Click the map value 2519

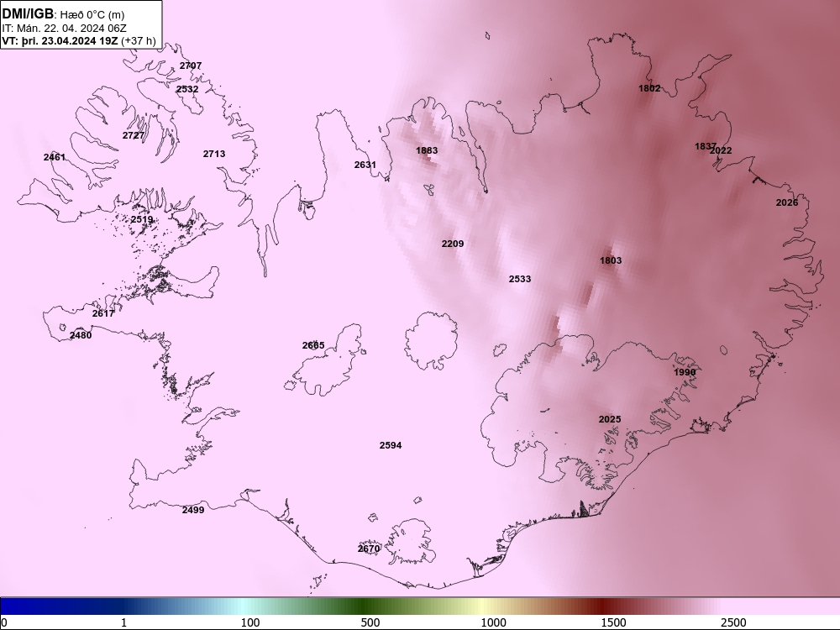[x=142, y=219]
